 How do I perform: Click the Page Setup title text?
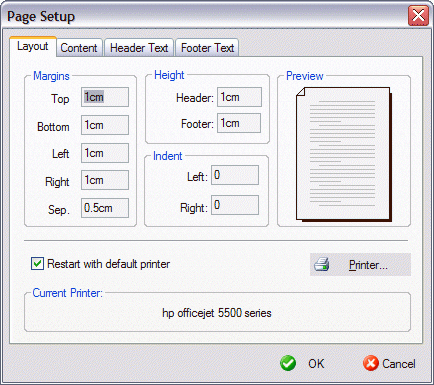tap(41, 17)
